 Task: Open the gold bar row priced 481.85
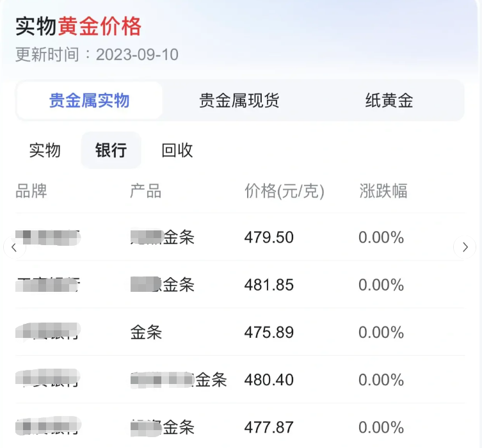[x=240, y=285]
